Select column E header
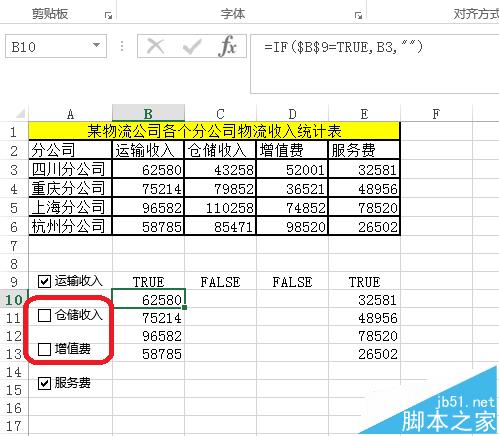This screenshot has height=436, width=499. click(x=364, y=114)
